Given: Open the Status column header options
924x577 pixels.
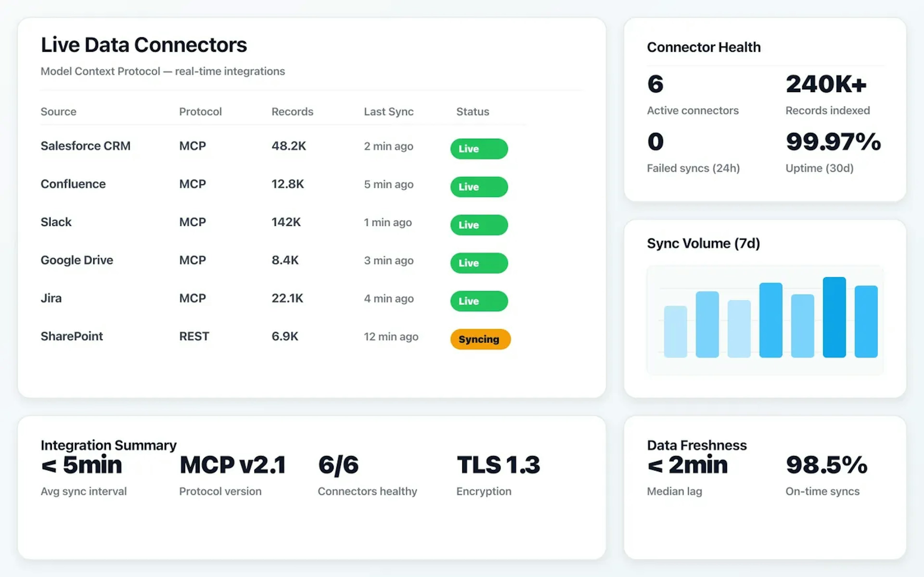Looking at the screenshot, I should pyautogui.click(x=473, y=111).
